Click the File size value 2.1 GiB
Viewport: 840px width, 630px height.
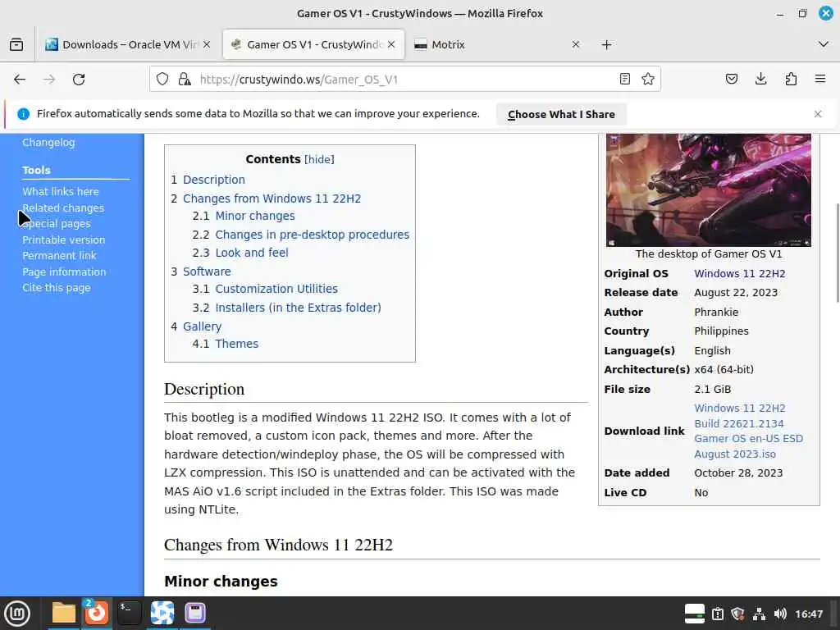pos(713,390)
